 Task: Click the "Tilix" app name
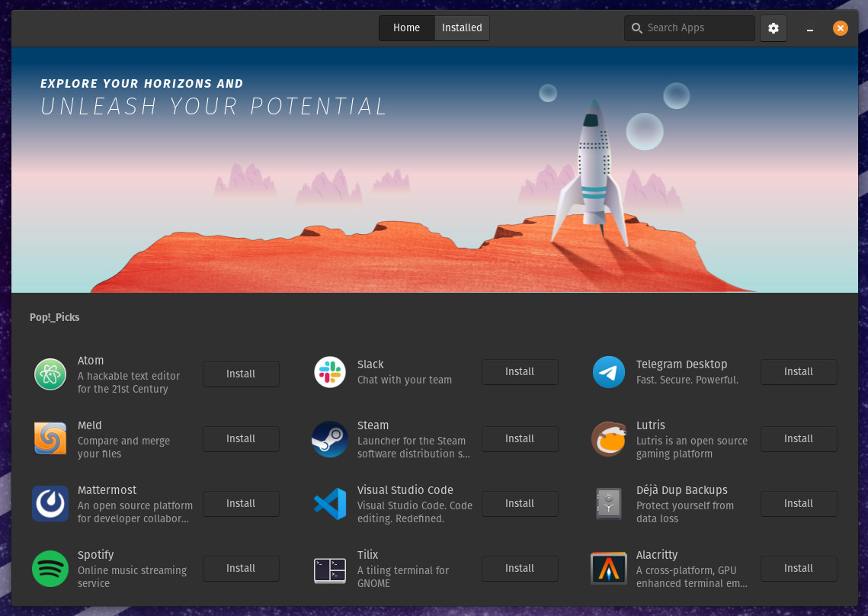367,555
